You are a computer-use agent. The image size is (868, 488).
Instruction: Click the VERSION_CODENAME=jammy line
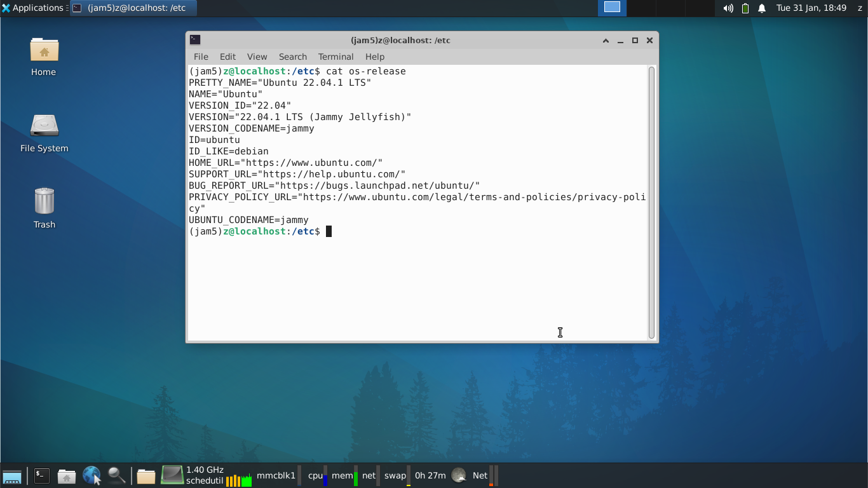252,128
